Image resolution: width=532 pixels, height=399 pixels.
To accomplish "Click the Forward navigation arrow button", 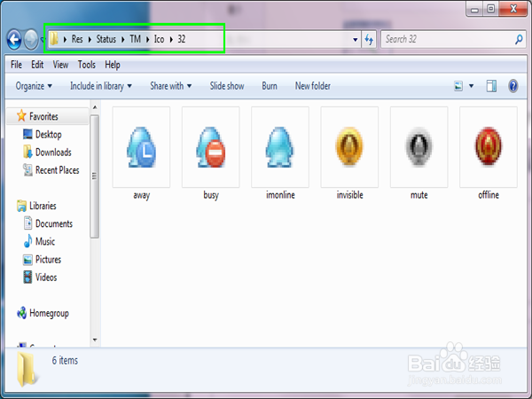I will [31, 39].
